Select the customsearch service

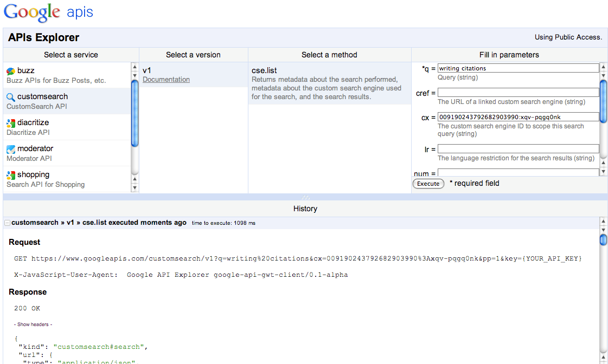pyautogui.click(x=67, y=101)
